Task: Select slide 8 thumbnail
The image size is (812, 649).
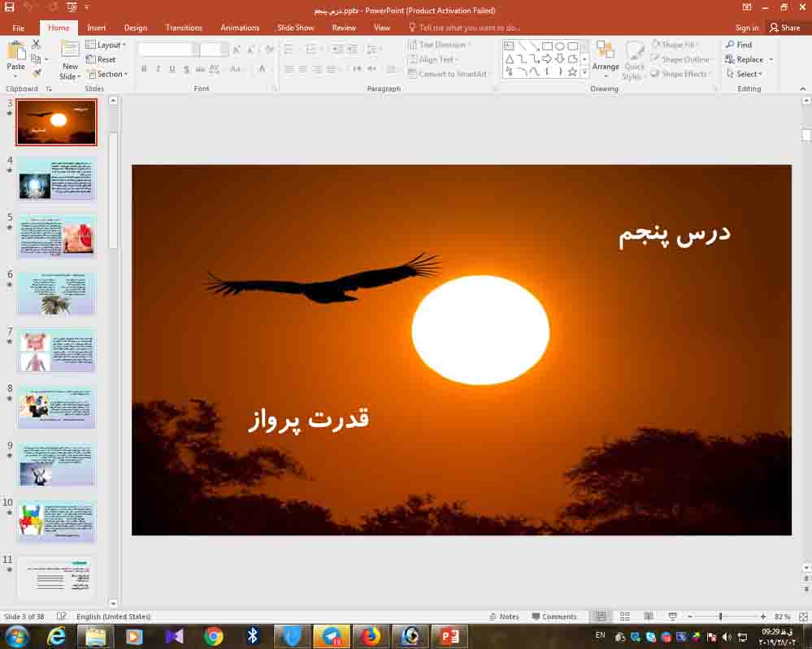Action: coord(56,407)
